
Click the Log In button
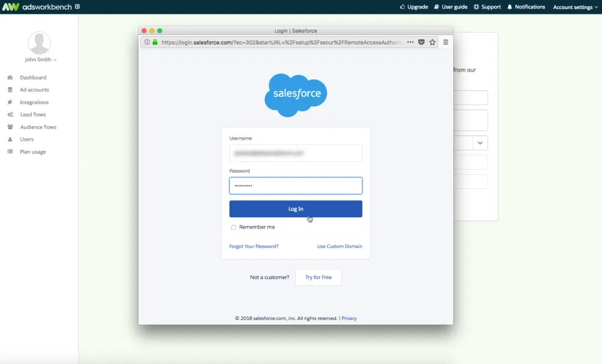[296, 209]
